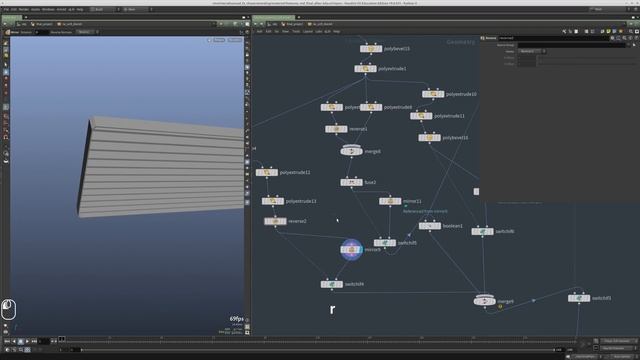Select the polyextrude8 node
This screenshot has height=360, width=640.
pos(371,107)
